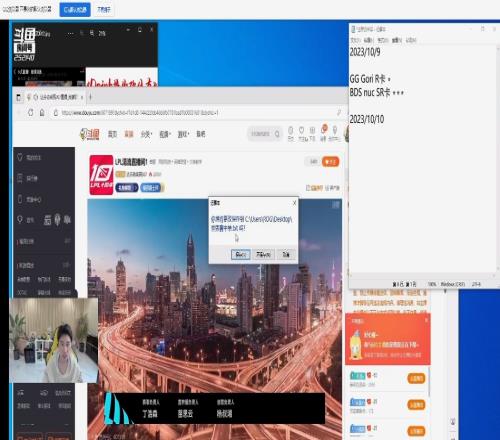
Task: Click the browser refresh icon
Action: point(30,113)
